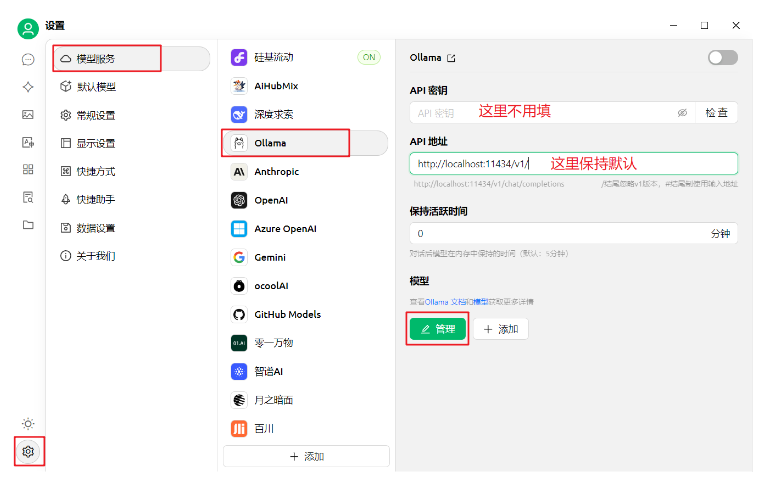Click the green 管理 button

point(438,329)
